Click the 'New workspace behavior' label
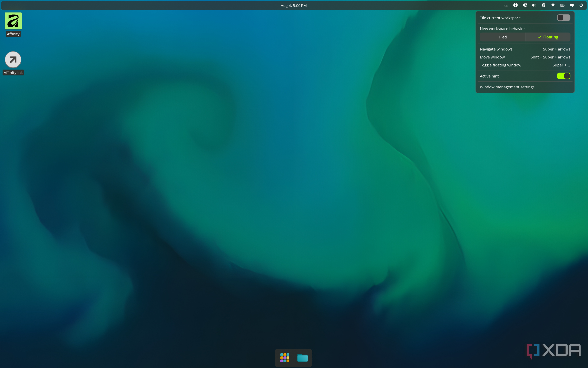The width and height of the screenshot is (588, 368). pos(502,29)
